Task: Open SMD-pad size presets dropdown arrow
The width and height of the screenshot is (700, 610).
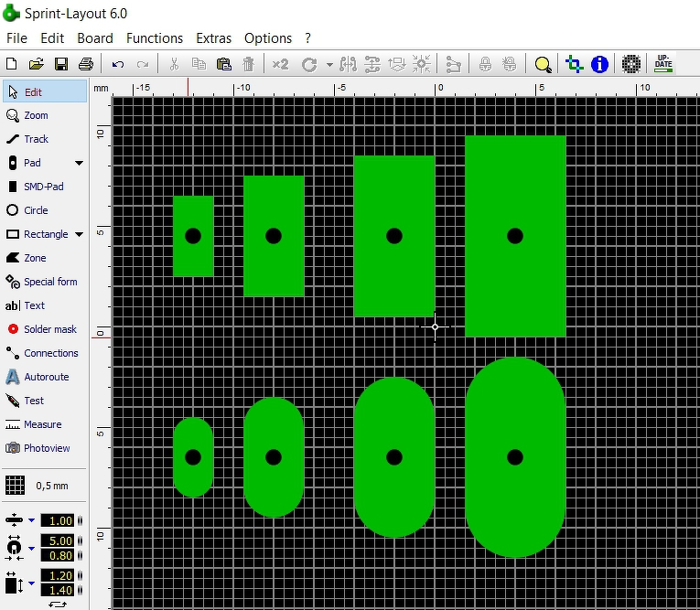Action: pyautogui.click(x=32, y=583)
